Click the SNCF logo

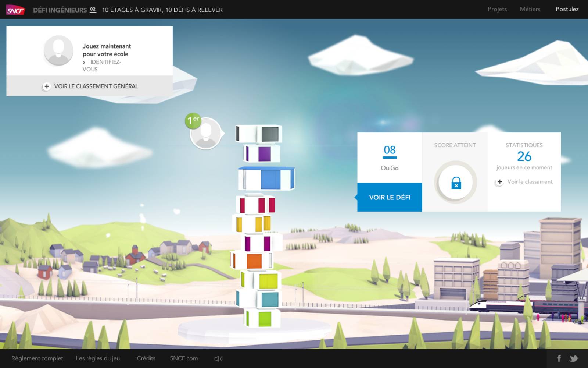pyautogui.click(x=15, y=10)
